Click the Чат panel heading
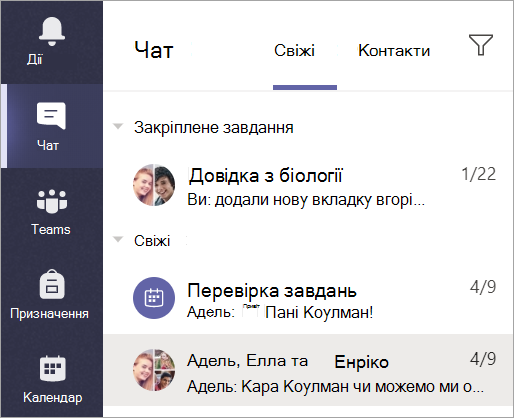514x418 pixels. [x=154, y=51]
